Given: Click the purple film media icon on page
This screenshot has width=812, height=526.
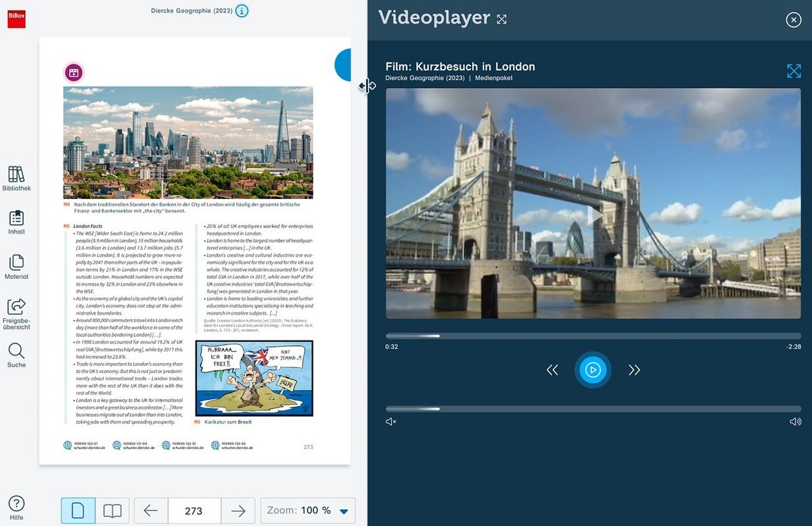Looking at the screenshot, I should (x=74, y=72).
